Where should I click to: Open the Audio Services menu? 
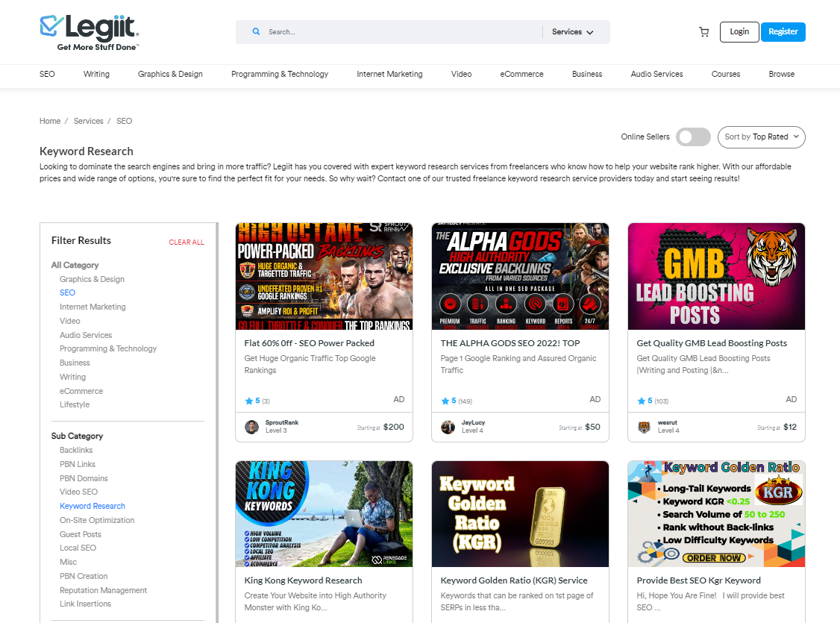pyautogui.click(x=656, y=74)
